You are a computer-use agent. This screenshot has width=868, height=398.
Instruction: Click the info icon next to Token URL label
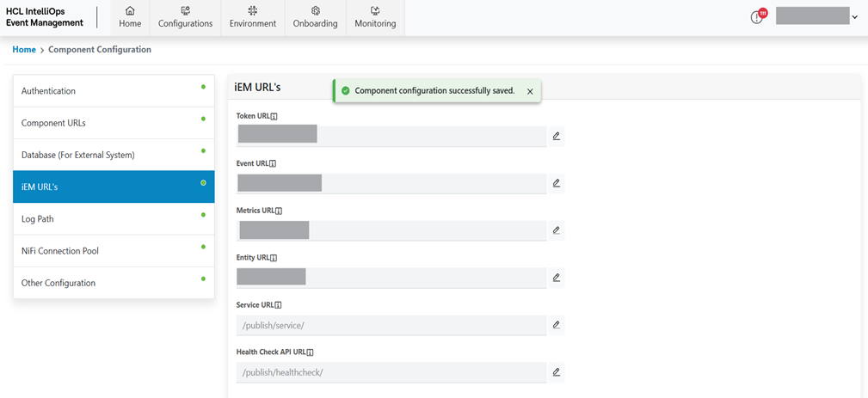click(x=274, y=116)
